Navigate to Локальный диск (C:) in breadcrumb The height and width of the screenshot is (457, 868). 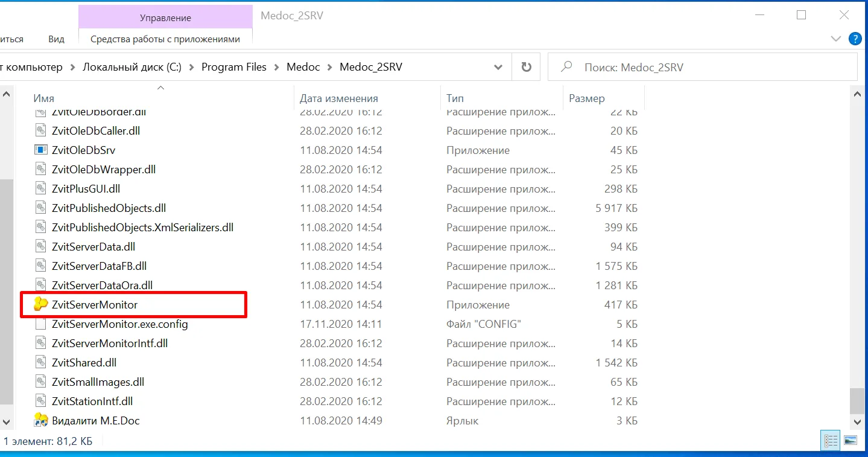tap(132, 67)
